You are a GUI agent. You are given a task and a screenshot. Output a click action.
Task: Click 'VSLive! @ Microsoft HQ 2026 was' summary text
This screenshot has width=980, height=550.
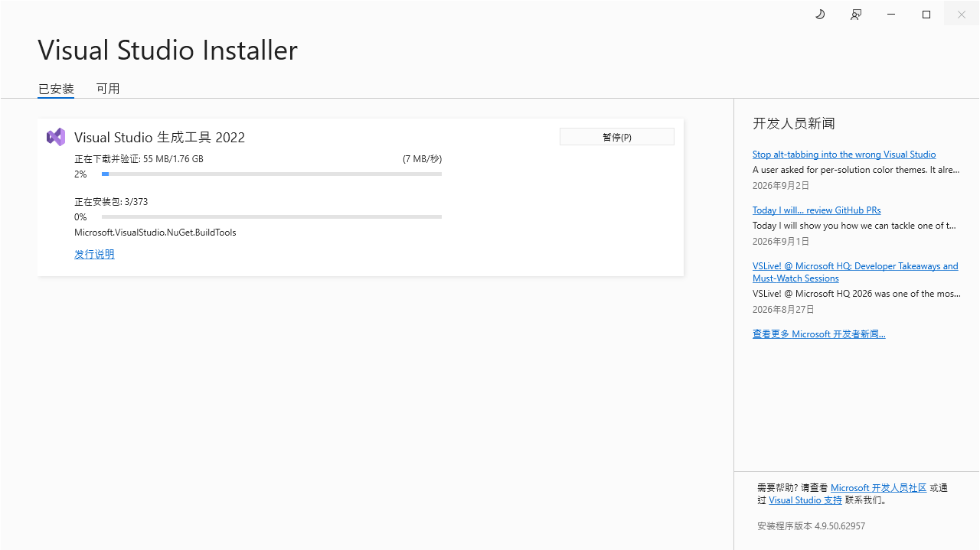point(857,294)
